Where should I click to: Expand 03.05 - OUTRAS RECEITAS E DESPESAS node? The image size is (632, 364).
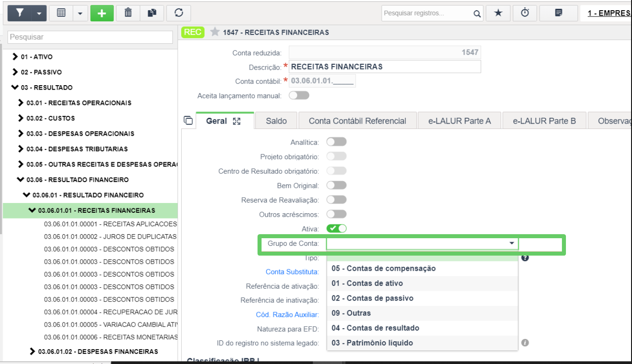(21, 164)
